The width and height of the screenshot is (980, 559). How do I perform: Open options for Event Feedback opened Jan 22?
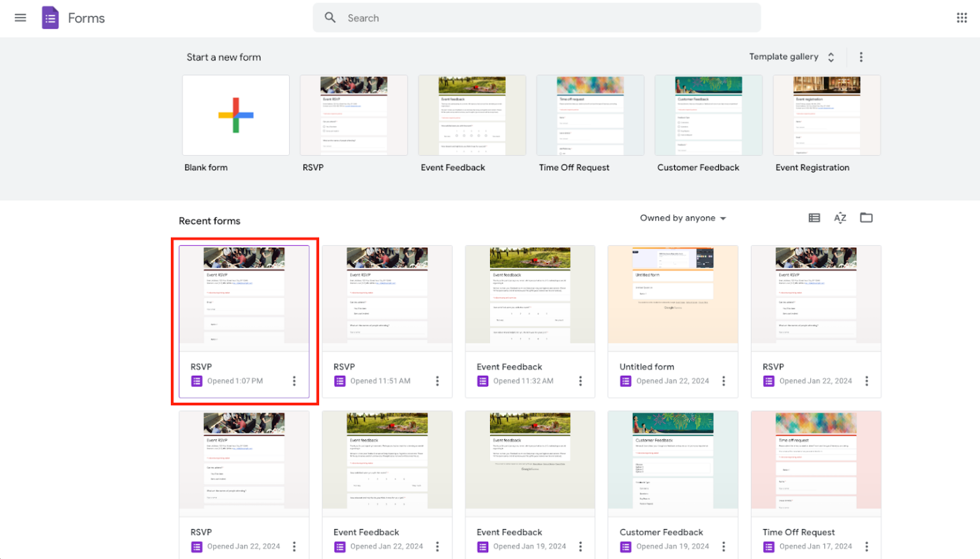pos(437,546)
